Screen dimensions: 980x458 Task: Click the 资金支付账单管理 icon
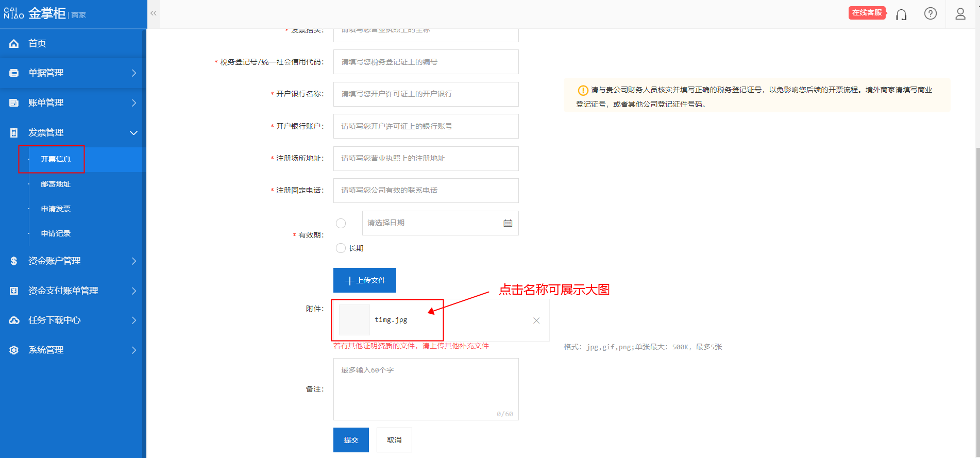coord(14,291)
